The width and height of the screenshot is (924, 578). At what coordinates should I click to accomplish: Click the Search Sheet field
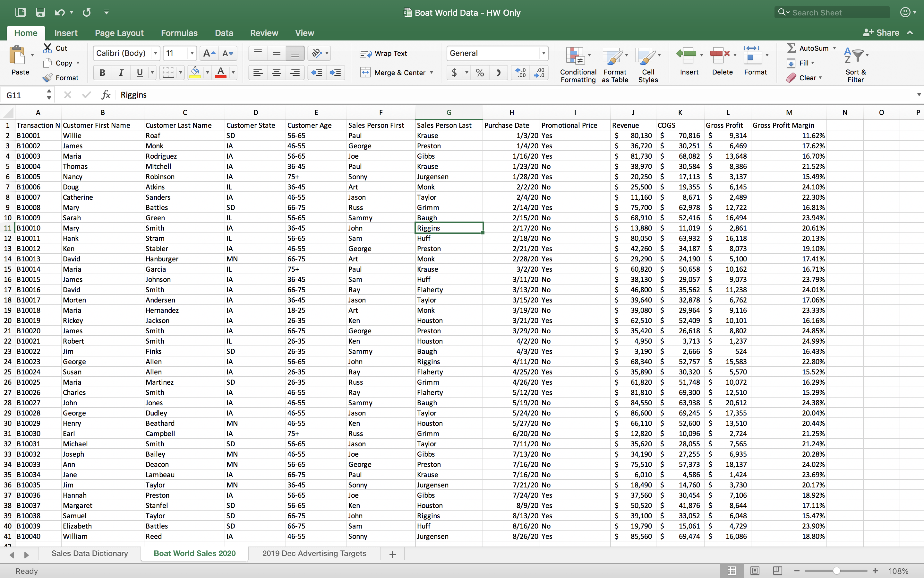(832, 12)
